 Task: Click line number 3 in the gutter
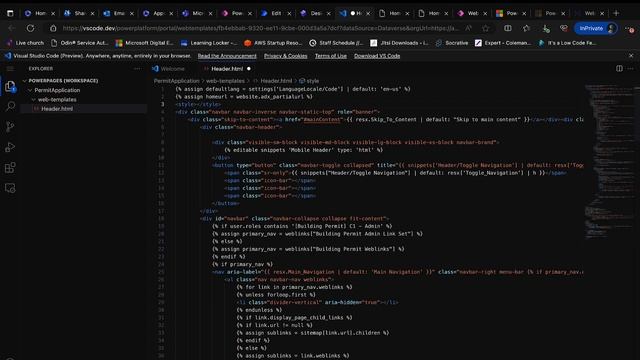[x=162, y=104]
